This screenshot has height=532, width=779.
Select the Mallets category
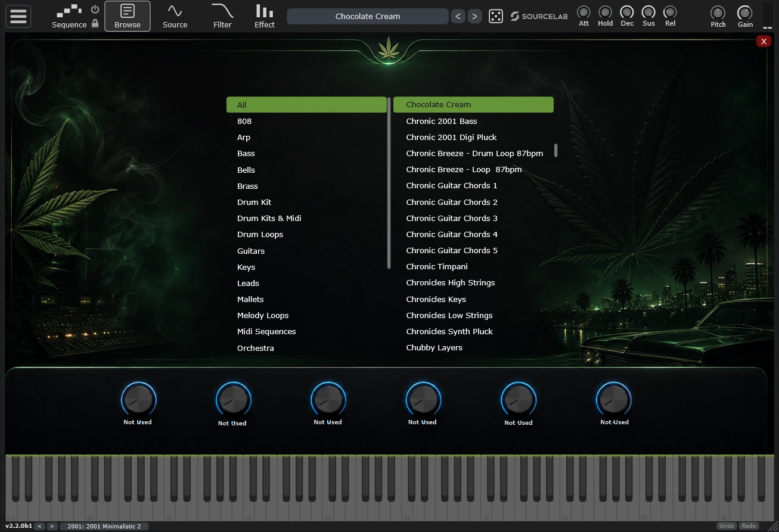[x=306, y=299]
